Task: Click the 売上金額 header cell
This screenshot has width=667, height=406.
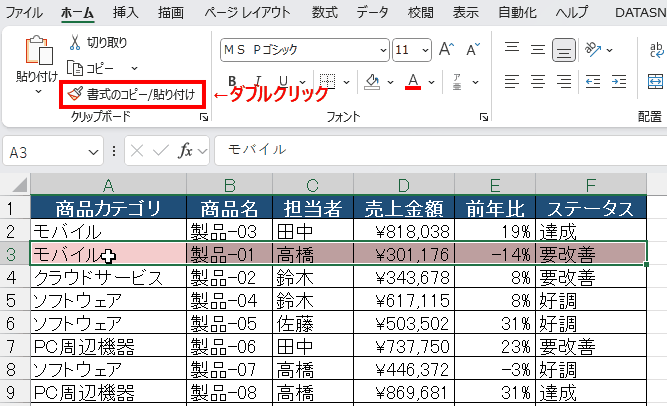Action: 404,208
